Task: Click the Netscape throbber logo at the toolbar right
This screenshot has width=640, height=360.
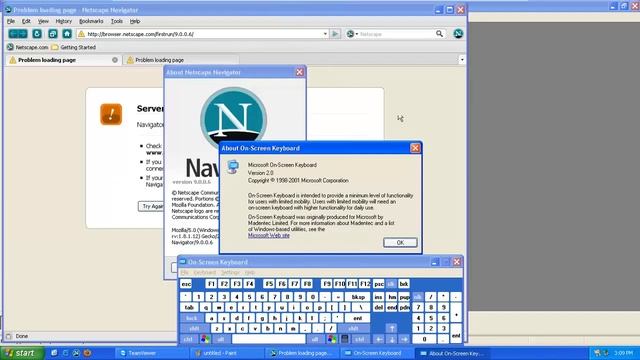Action: tap(458, 34)
